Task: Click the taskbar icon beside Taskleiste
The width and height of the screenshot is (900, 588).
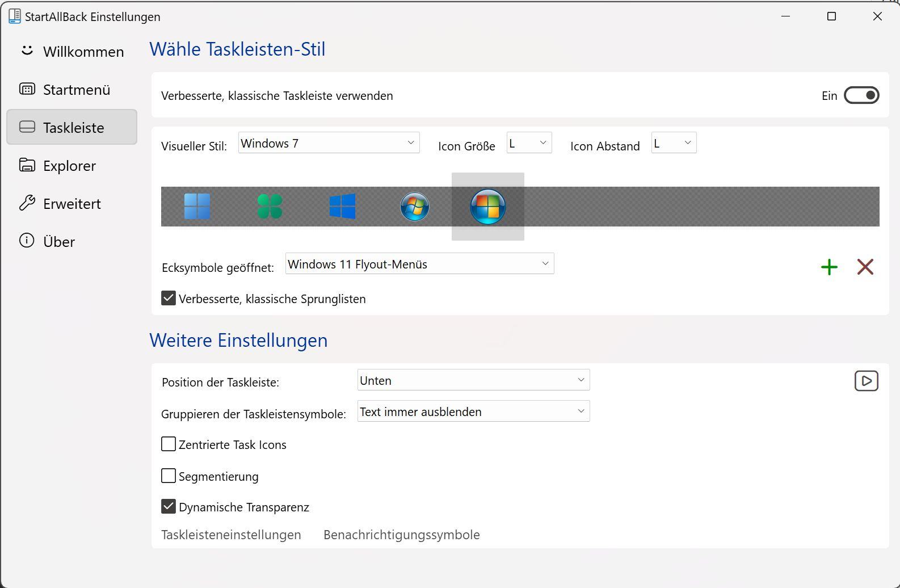Action: pyautogui.click(x=27, y=127)
